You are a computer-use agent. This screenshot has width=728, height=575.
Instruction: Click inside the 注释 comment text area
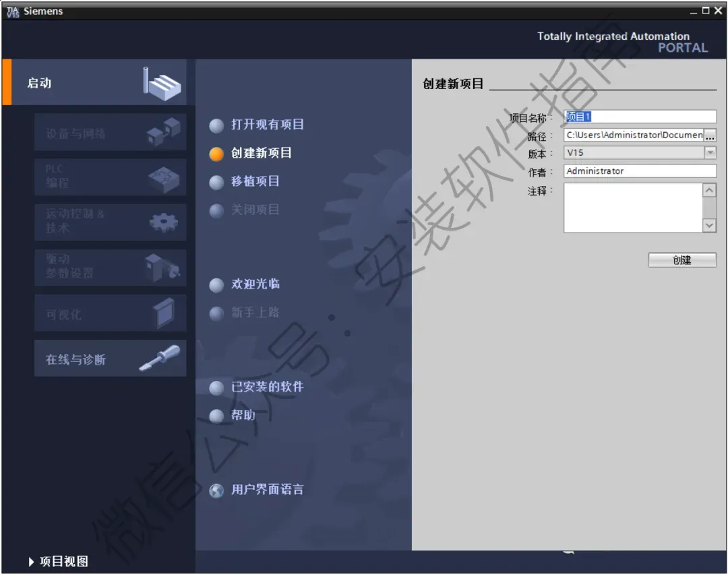pos(633,208)
